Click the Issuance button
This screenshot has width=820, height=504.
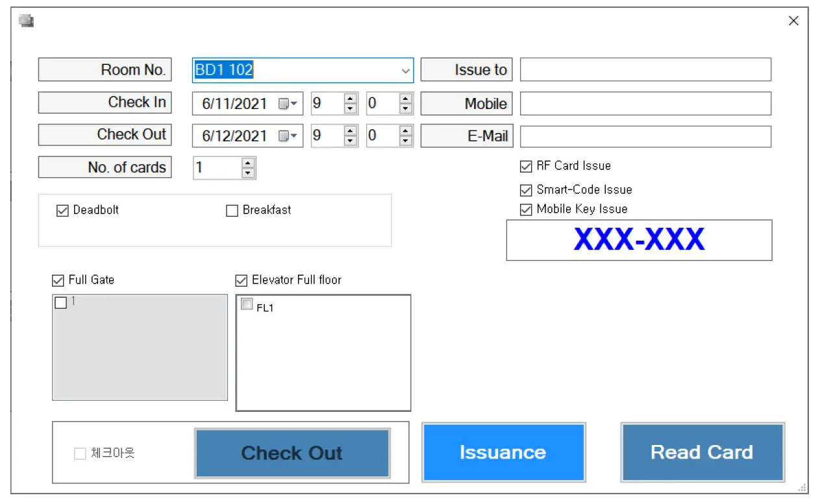tap(503, 452)
